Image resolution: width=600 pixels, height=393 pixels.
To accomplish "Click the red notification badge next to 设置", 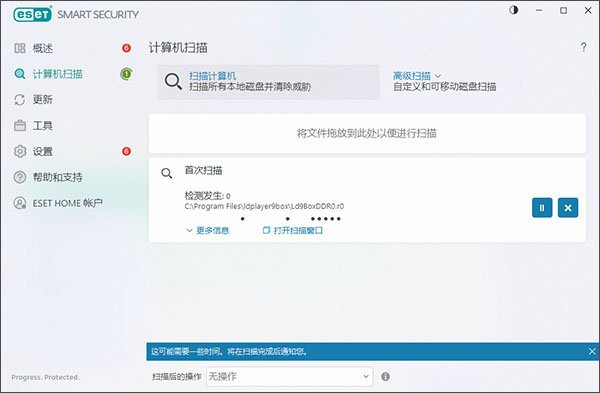I will coord(126,152).
